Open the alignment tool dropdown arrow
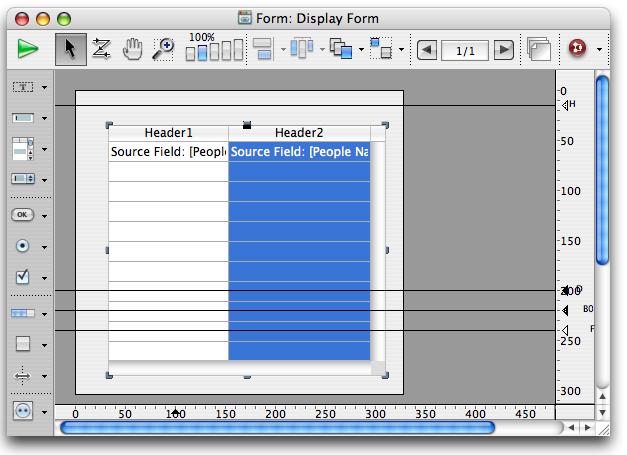The width and height of the screenshot is (627, 455). (x=283, y=49)
